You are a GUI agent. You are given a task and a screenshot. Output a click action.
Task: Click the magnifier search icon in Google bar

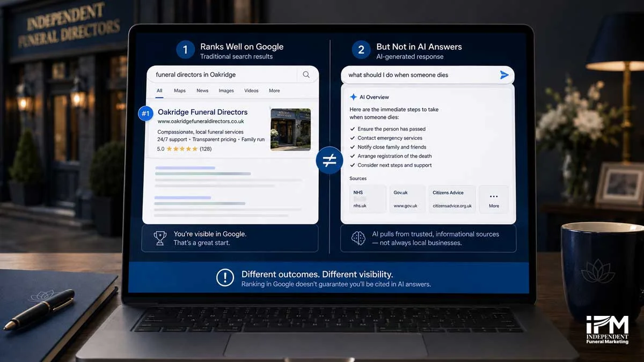(x=306, y=75)
